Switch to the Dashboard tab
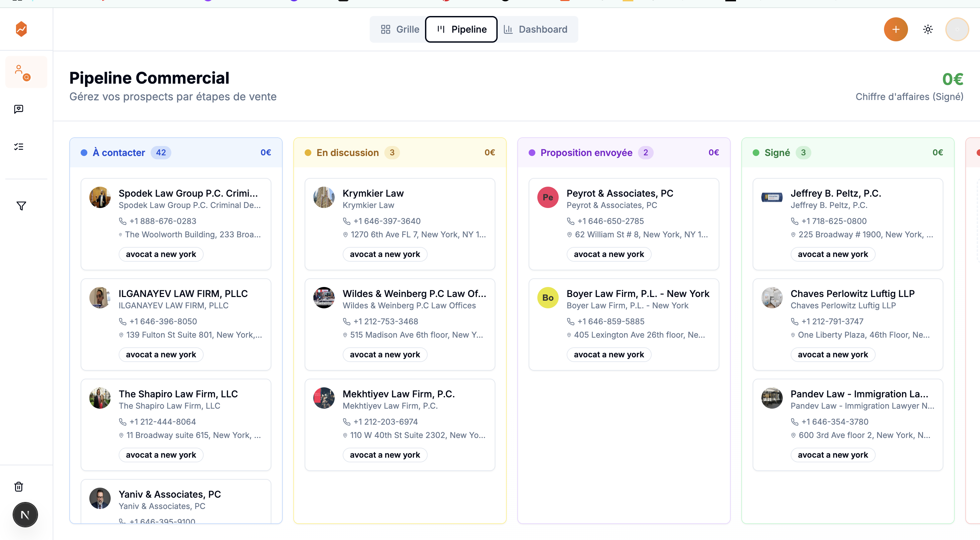Screen dimensions: 980x540 point(536,29)
